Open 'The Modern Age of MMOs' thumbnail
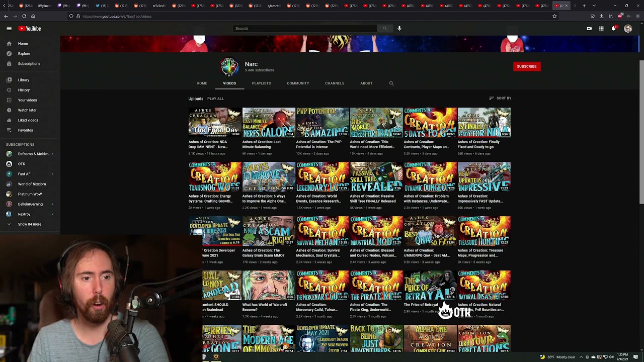 pyautogui.click(x=269, y=339)
